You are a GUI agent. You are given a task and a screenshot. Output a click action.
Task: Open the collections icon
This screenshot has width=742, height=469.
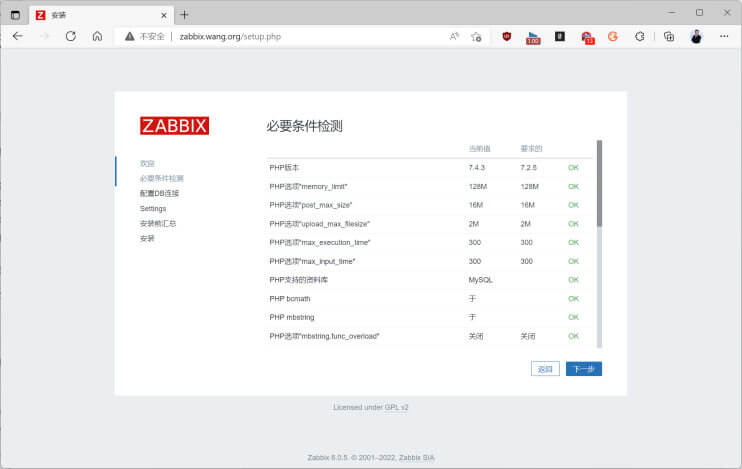click(669, 36)
